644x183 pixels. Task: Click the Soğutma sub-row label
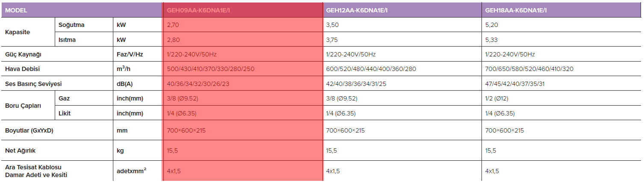click(71, 25)
